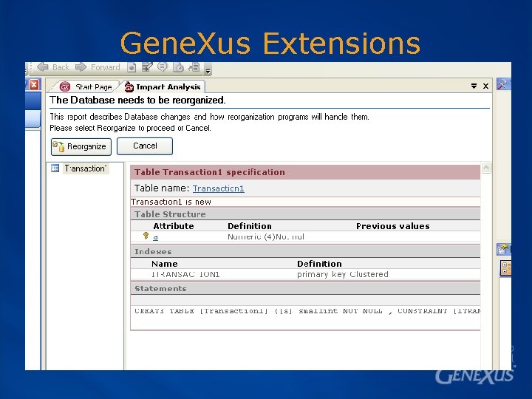Click the 'Numeric (4)' definition cell
Image resolution: width=532 pixels, height=399 pixels.
pyautogui.click(x=266, y=236)
